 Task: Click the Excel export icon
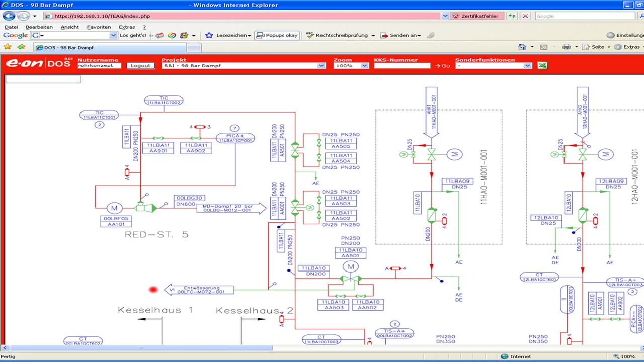[x=542, y=66]
